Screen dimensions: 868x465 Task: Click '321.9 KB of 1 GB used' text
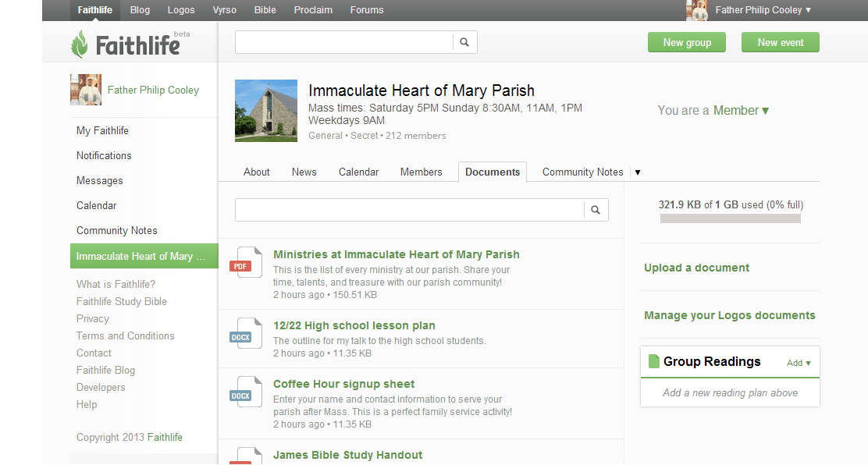pyautogui.click(x=731, y=205)
